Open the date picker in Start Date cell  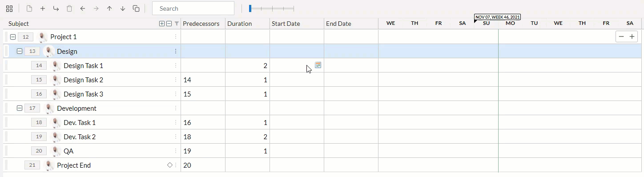(318, 65)
